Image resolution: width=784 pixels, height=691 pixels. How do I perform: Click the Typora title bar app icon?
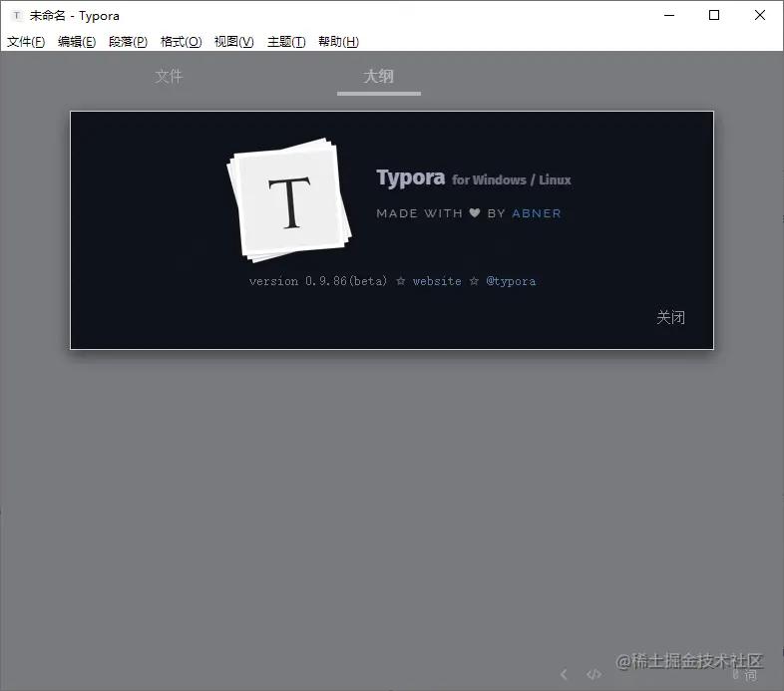tap(17, 16)
